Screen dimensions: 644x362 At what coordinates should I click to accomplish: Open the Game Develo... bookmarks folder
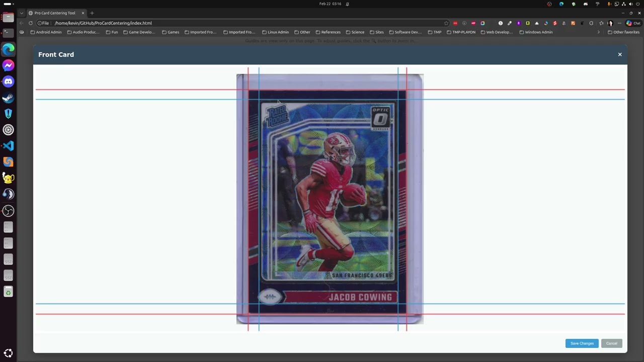coord(139,32)
